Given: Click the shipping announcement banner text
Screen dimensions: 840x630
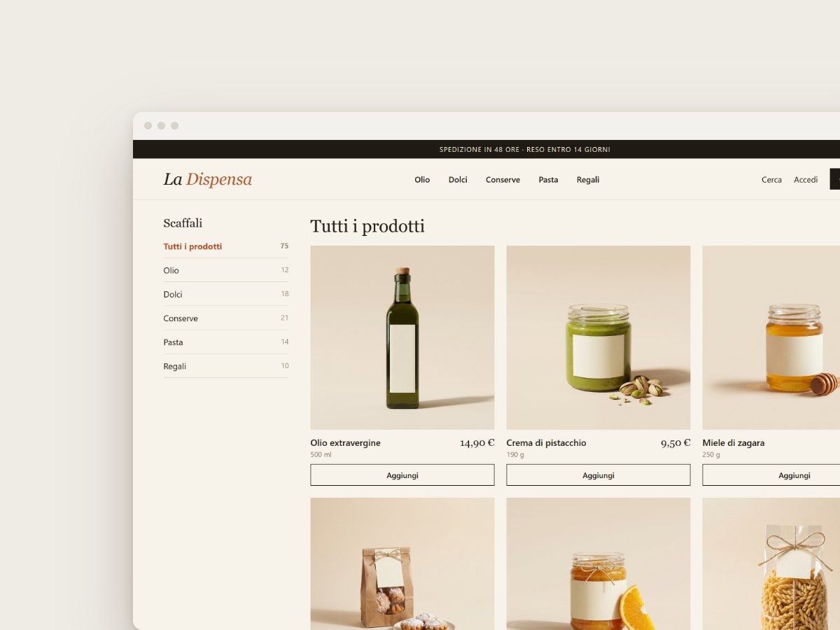Looking at the screenshot, I should click(524, 150).
